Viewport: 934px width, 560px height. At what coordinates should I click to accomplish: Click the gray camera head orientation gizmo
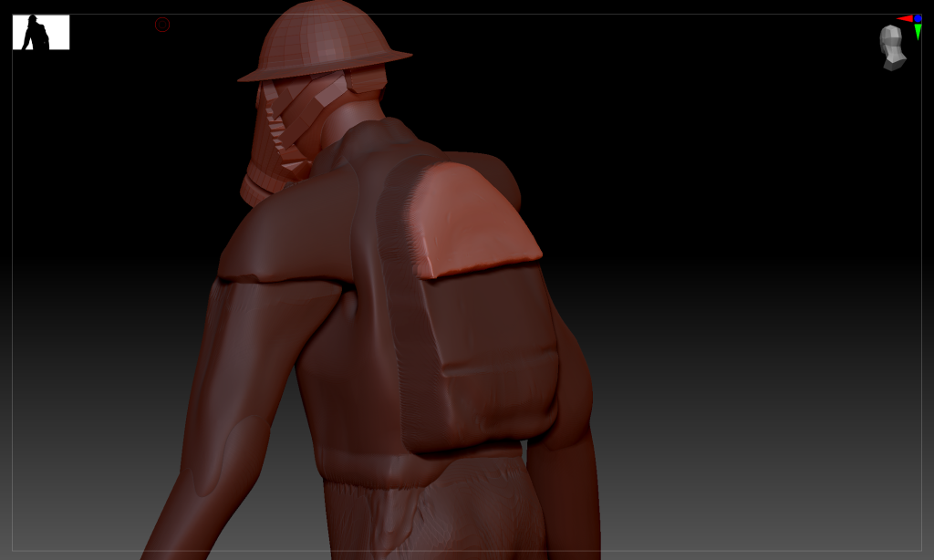click(891, 47)
